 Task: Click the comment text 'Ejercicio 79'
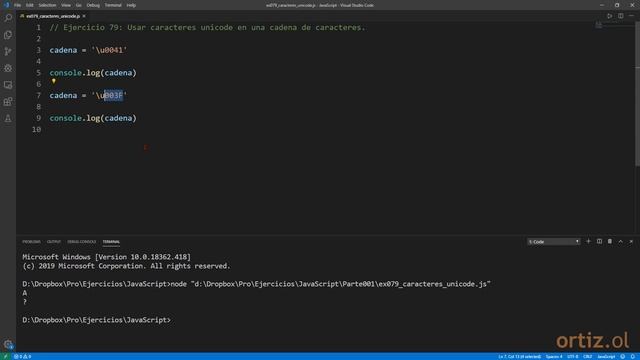[91, 27]
